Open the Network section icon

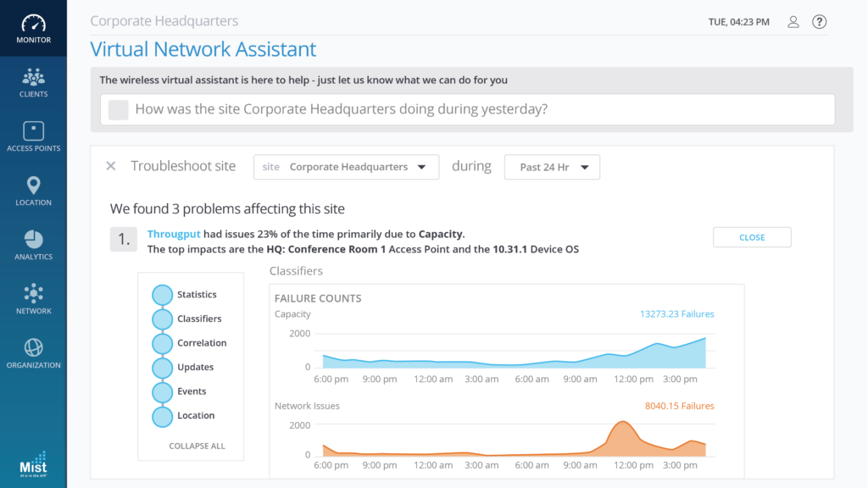pyautogui.click(x=33, y=294)
